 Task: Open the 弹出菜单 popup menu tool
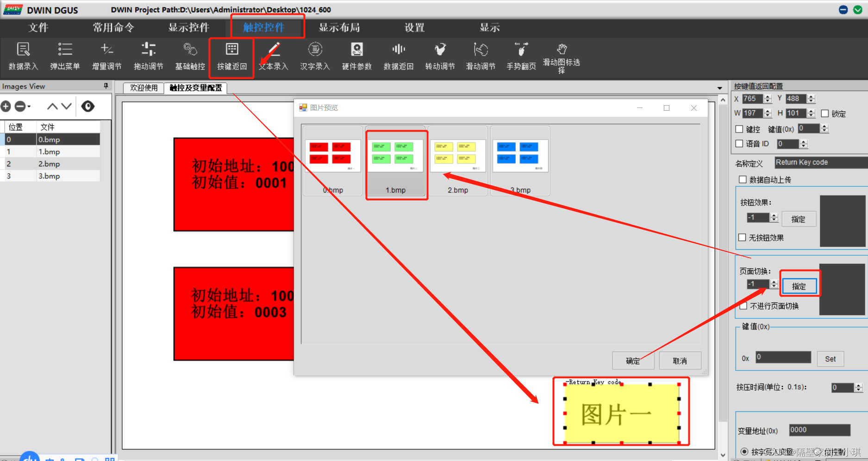click(x=65, y=56)
